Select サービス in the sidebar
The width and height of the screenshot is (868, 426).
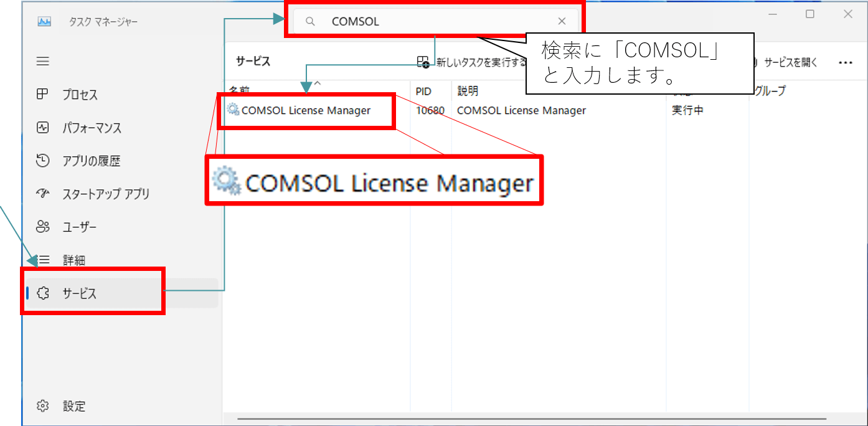click(x=79, y=293)
